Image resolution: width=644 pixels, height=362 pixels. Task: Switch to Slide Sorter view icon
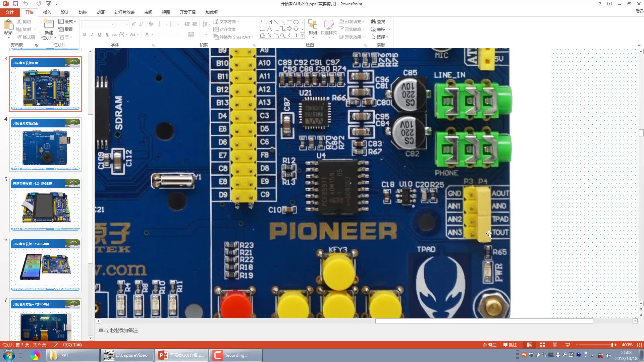(542, 345)
